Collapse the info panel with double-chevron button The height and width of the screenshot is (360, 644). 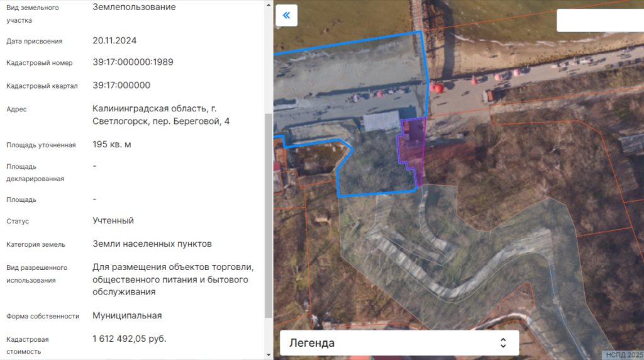286,16
